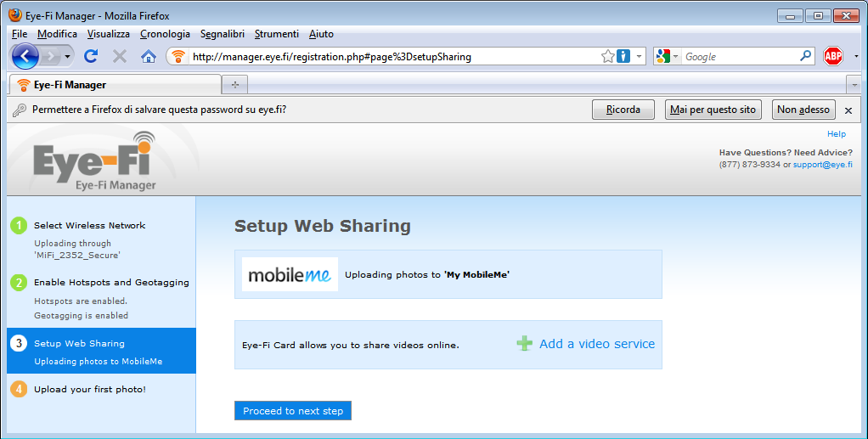Click step 2 green number circle

(x=19, y=282)
